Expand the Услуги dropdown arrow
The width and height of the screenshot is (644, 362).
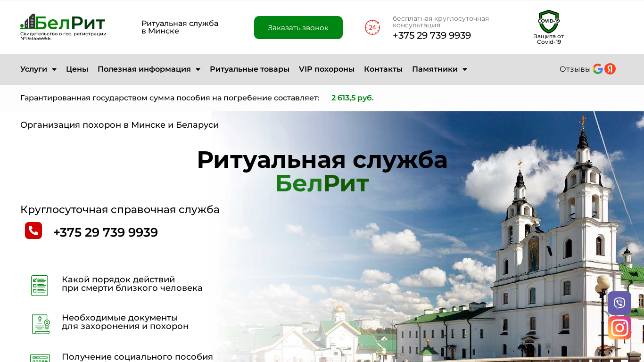coord(54,70)
